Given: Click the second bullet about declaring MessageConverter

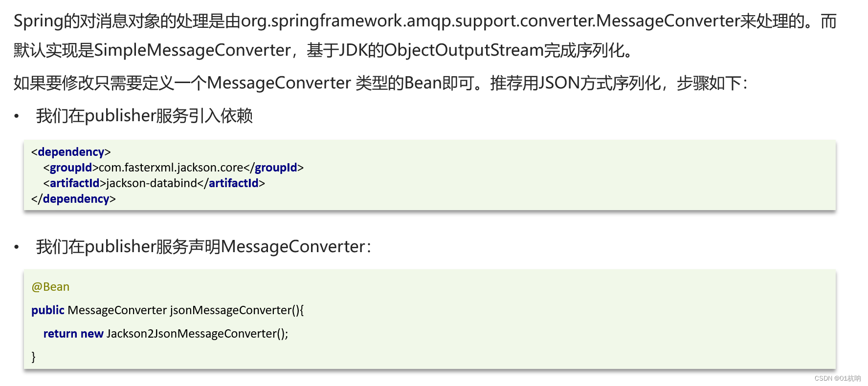Looking at the screenshot, I should click(x=203, y=247).
